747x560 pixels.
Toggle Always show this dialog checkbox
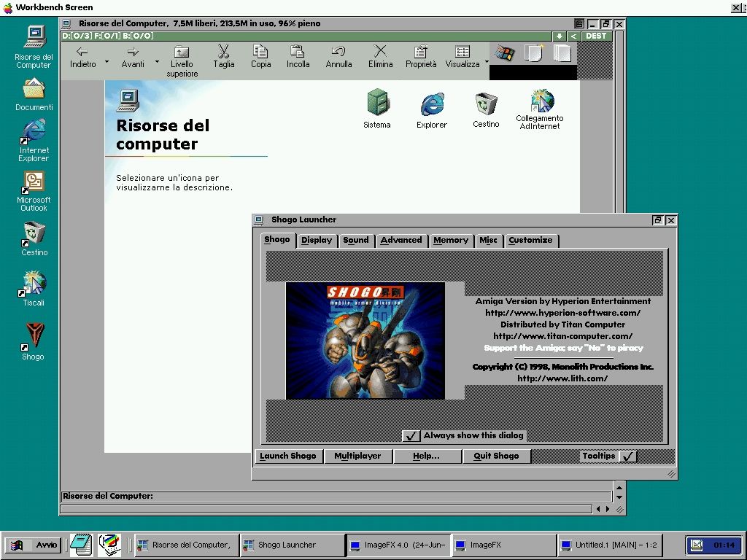[x=411, y=436]
